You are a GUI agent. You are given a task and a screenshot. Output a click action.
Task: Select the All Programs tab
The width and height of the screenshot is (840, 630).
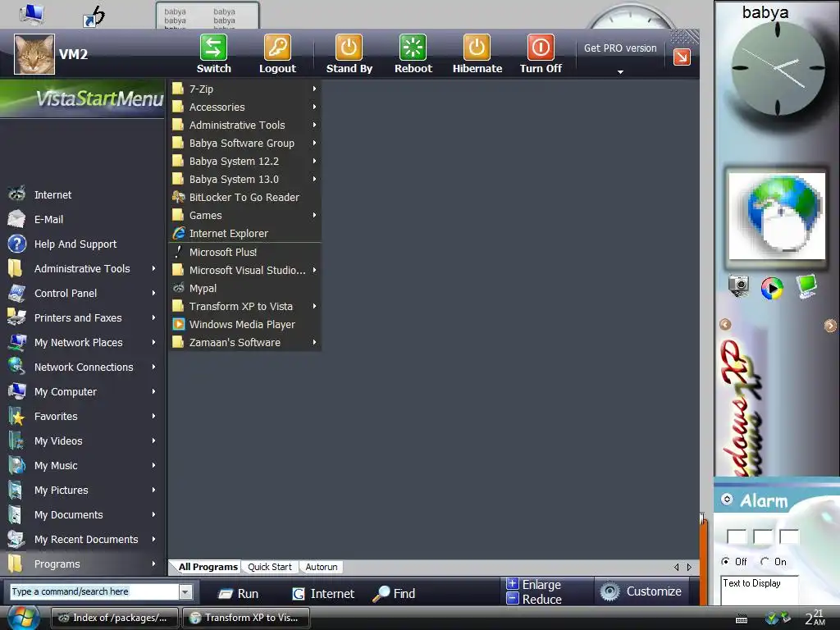pyautogui.click(x=208, y=567)
